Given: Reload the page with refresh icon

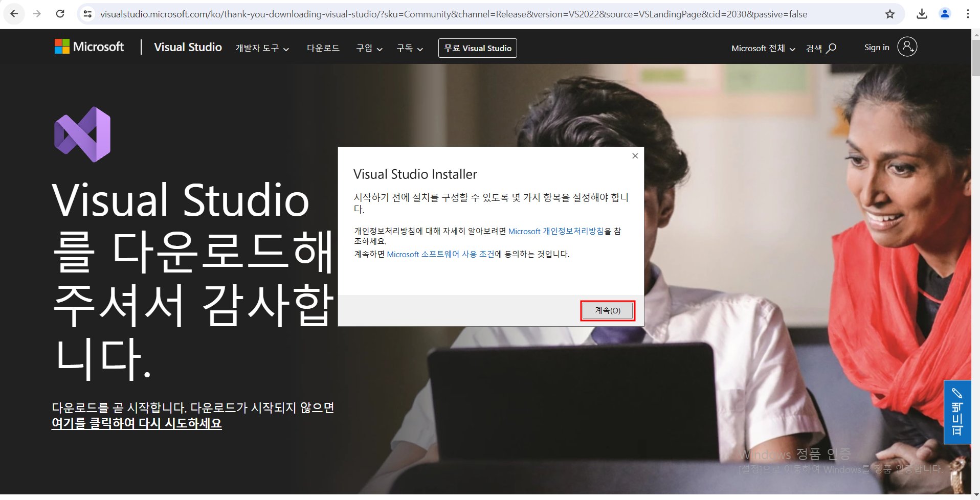Looking at the screenshot, I should [60, 14].
